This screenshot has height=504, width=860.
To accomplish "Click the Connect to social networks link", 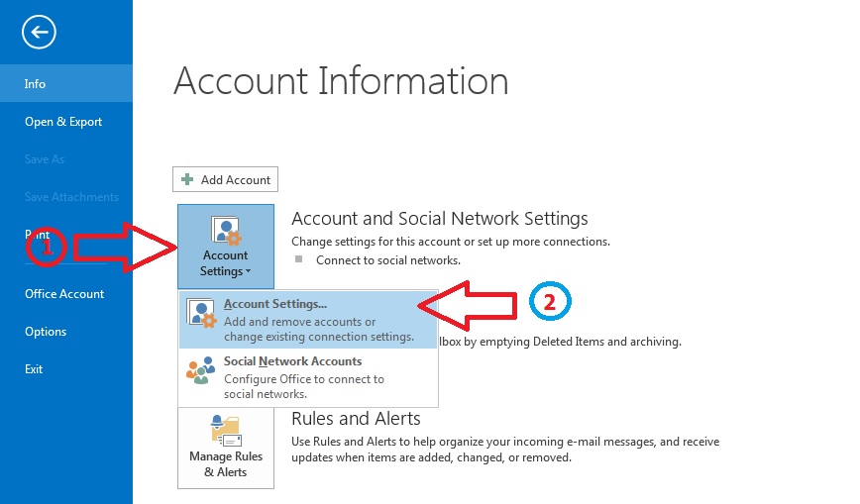I will click(387, 260).
